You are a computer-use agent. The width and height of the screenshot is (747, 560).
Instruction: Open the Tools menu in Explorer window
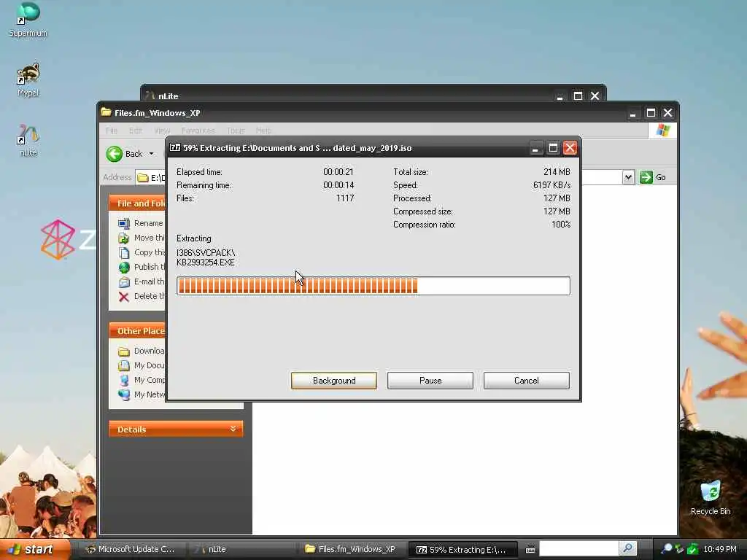(236, 131)
